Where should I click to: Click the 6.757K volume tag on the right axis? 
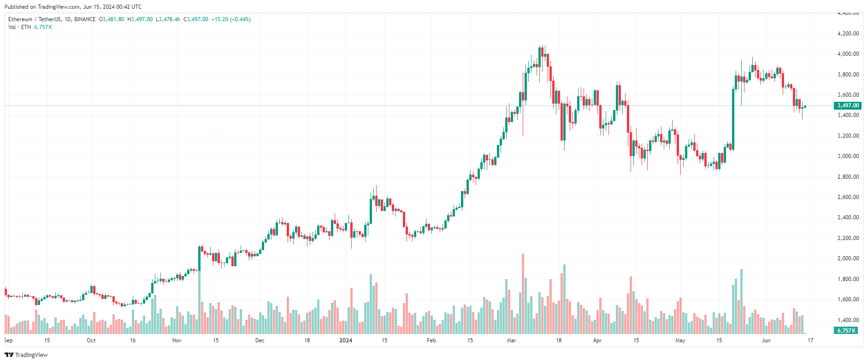(846, 330)
